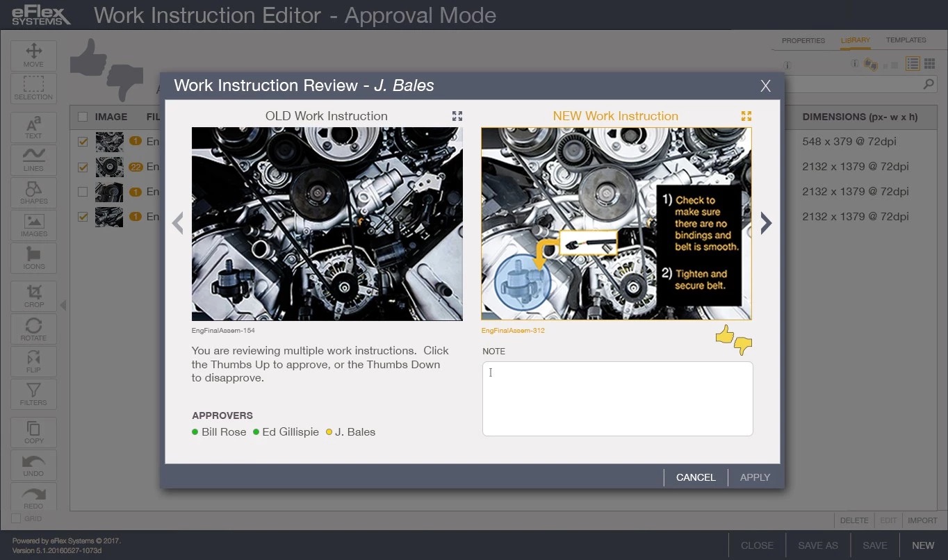Toggle the Grid checkbox
This screenshot has width=948, height=560.
coord(16,518)
